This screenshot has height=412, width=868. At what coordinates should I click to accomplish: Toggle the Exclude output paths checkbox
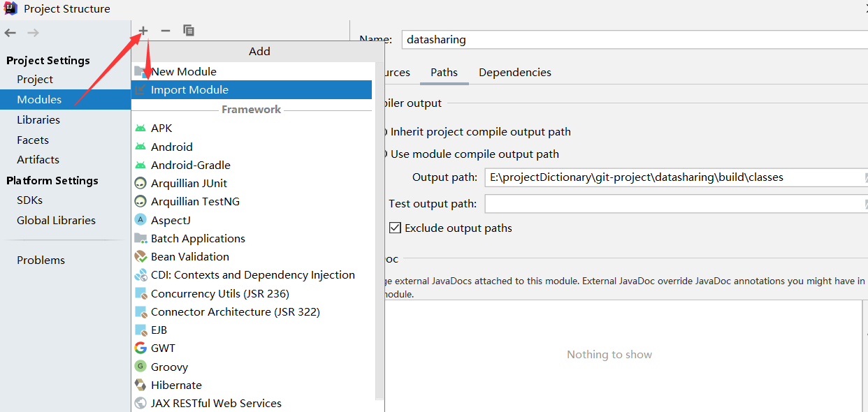396,228
